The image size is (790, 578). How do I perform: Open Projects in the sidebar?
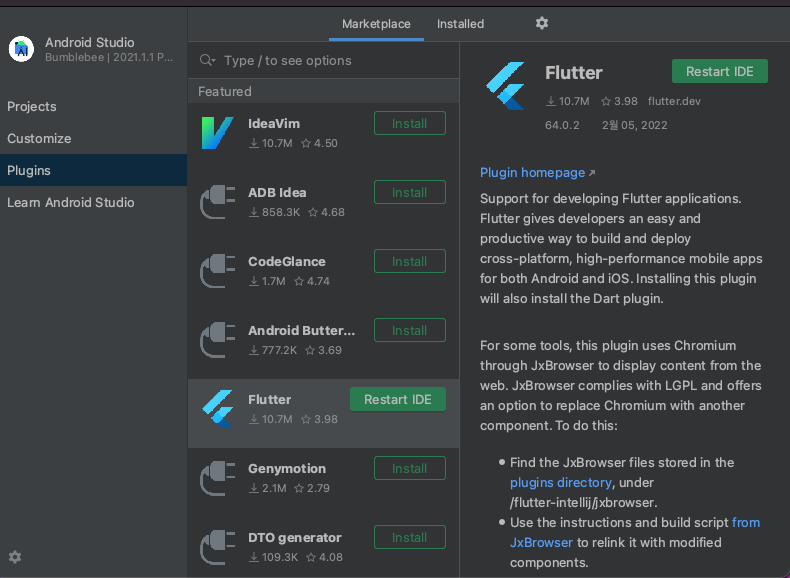pyautogui.click(x=93, y=106)
